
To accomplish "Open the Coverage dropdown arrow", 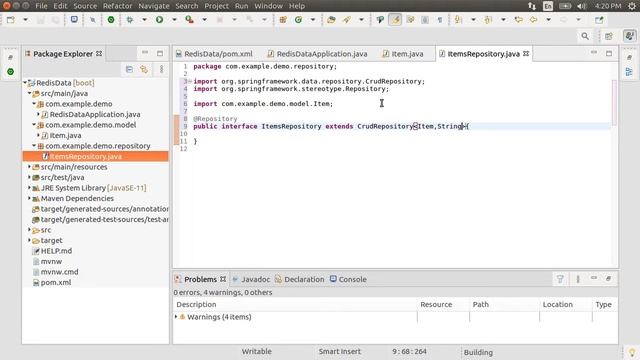I will (x=204, y=20).
